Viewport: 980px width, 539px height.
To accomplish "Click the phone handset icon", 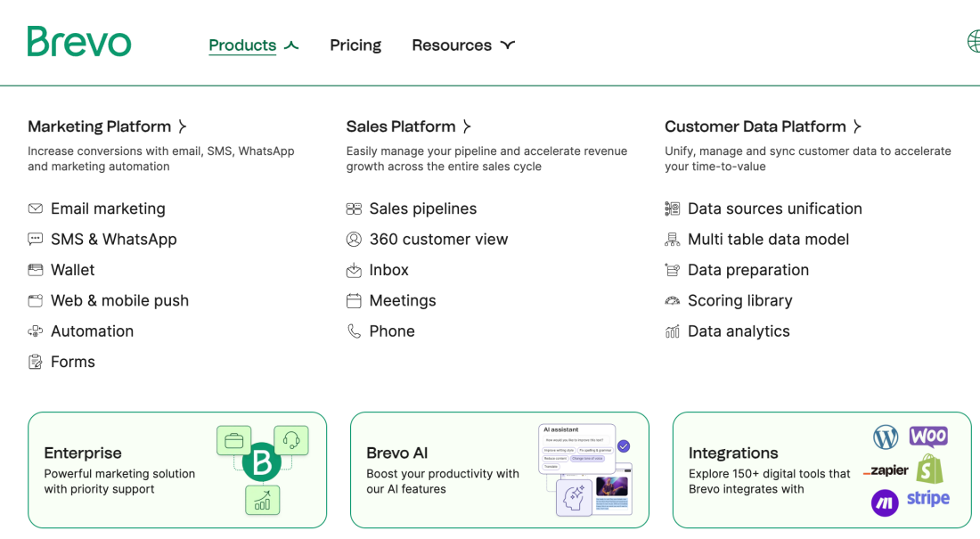I will coord(354,331).
